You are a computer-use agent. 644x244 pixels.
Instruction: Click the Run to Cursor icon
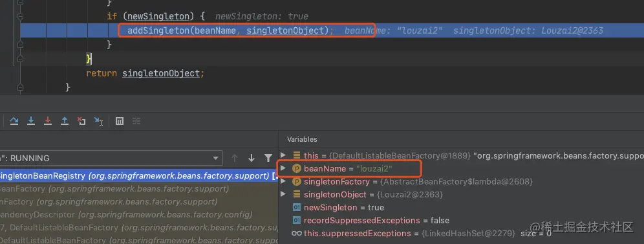[98, 121]
